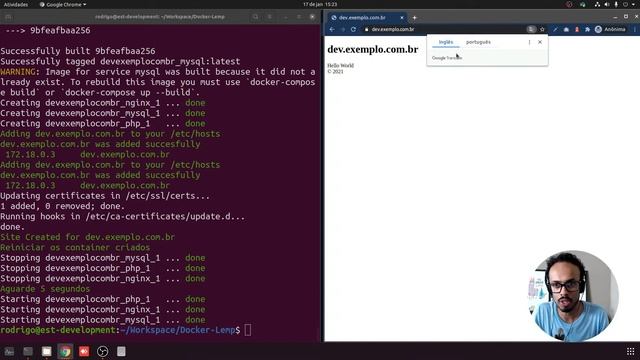Open the Google Chrome app menu

click(x=63, y=4)
